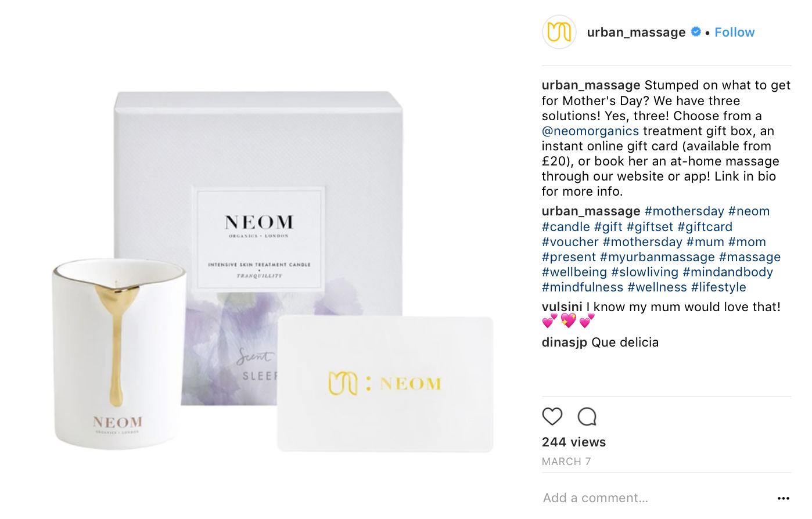
Task: Click the 244 views count
Action: click(574, 442)
